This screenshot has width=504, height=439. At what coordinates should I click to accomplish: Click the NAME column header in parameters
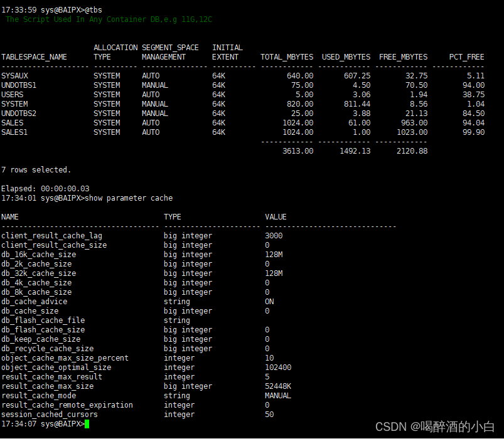tap(10, 217)
